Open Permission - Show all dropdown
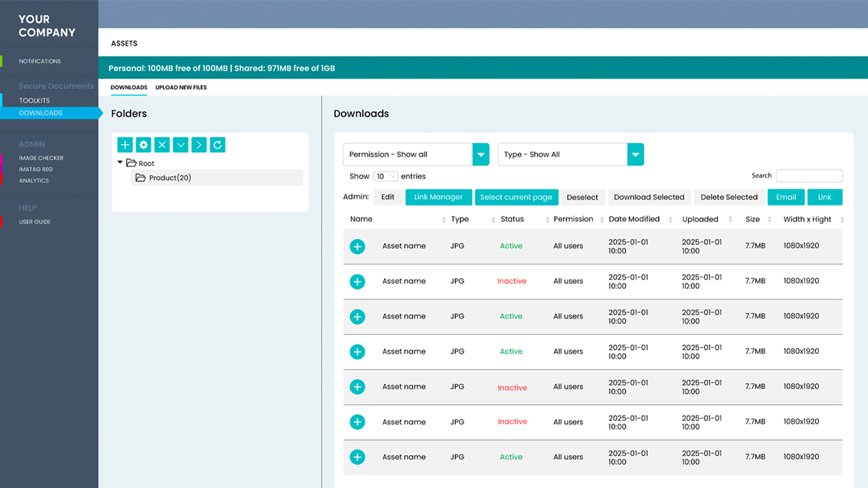The width and height of the screenshot is (868, 488). [x=416, y=155]
